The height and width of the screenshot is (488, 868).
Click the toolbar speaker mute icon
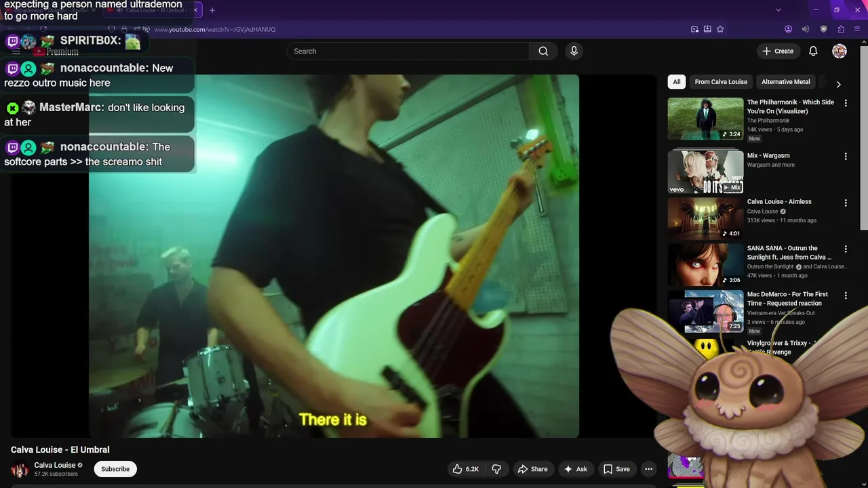point(806,29)
